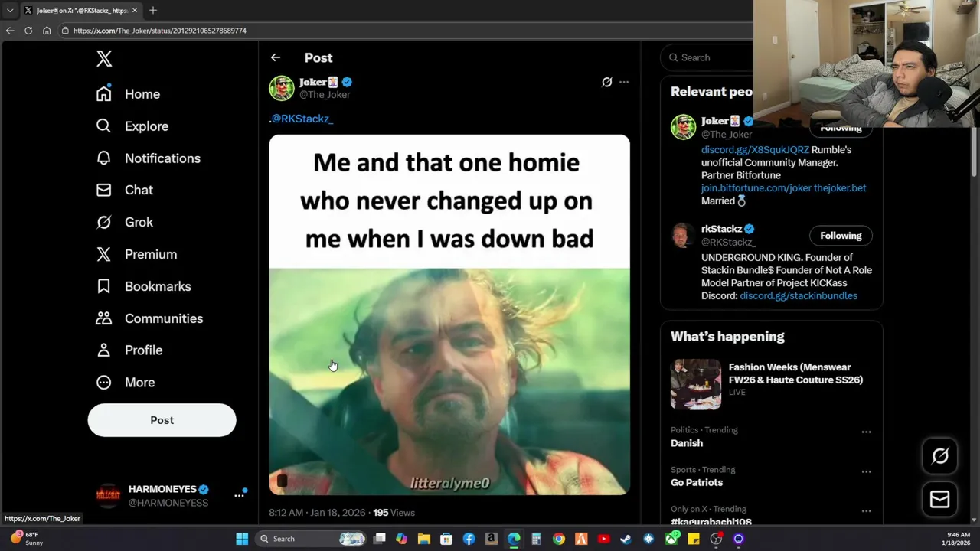Open the discord.gg/stackinbundles link
This screenshot has height=551, width=980.
(799, 296)
